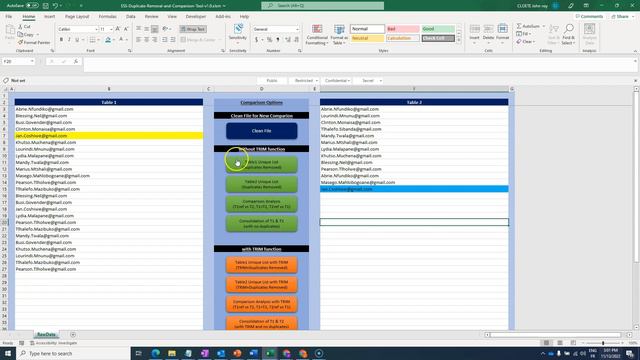Click the Percent Style icon
This screenshot has height=360, width=640.
(269, 40)
